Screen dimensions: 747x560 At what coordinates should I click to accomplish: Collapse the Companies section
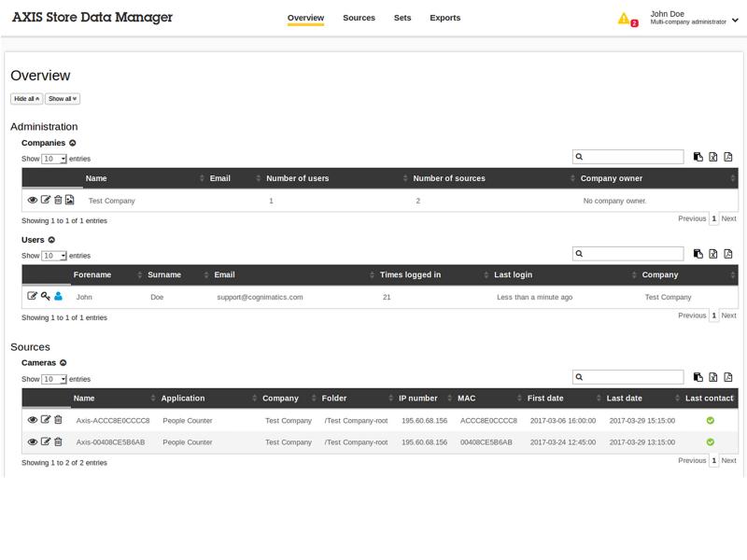73,143
